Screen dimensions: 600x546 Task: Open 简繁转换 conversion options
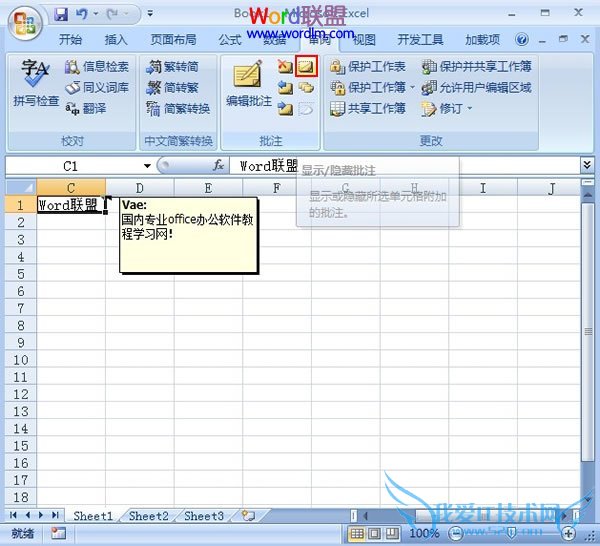pyautogui.click(x=178, y=109)
